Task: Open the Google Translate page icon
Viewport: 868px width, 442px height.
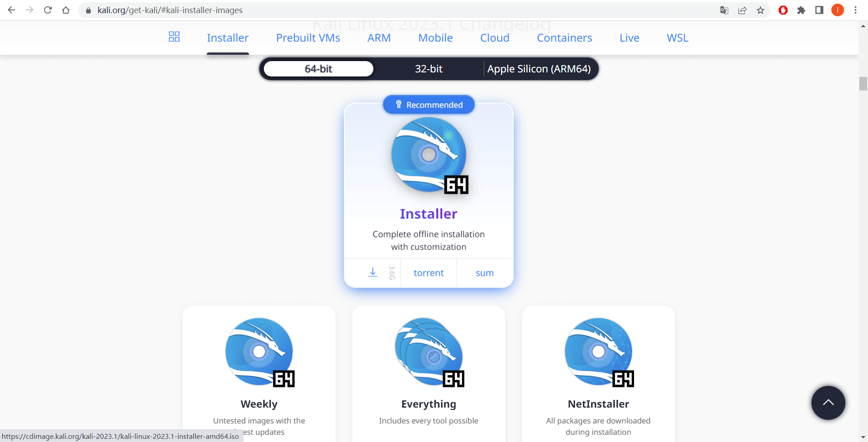Action: [724, 10]
